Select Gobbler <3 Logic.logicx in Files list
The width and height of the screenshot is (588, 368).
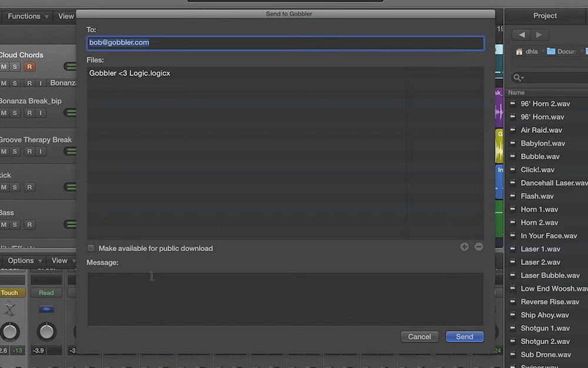(130, 73)
